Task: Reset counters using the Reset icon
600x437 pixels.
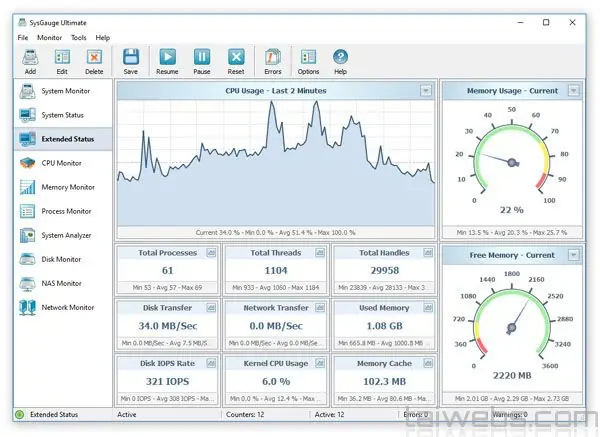Action: pyautogui.click(x=236, y=61)
